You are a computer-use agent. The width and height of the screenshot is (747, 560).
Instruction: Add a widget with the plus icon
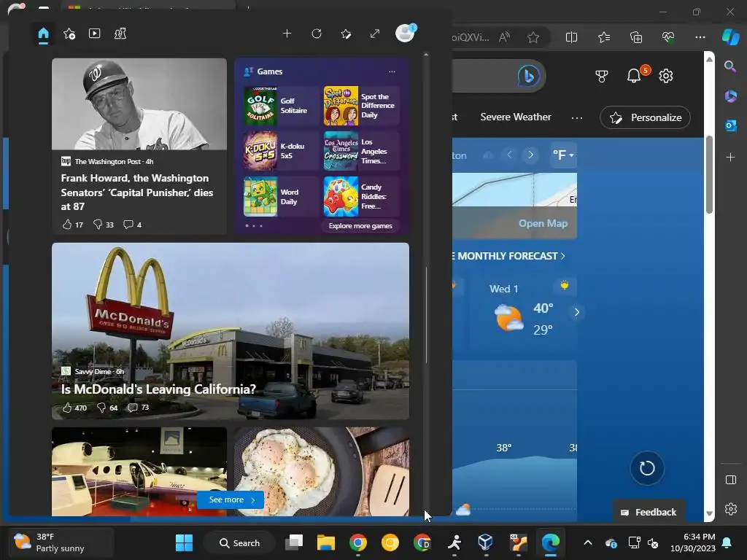(x=287, y=34)
